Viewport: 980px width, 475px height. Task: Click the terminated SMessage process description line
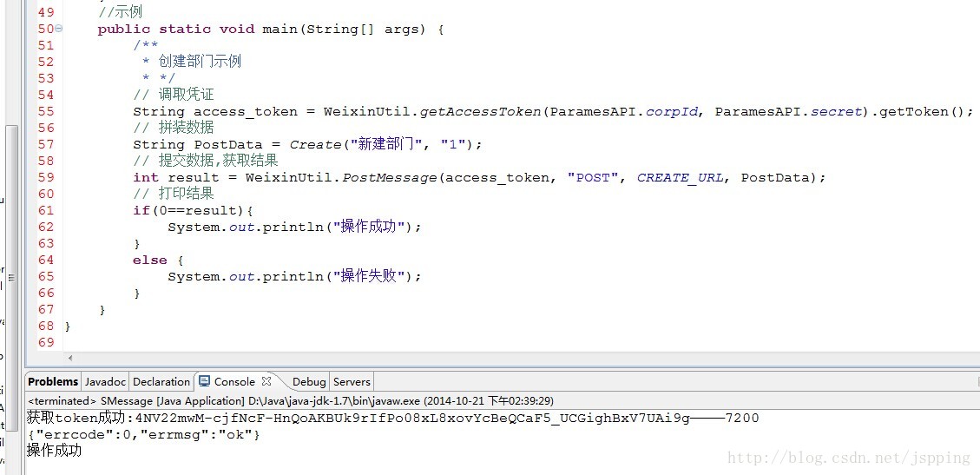pyautogui.click(x=291, y=400)
